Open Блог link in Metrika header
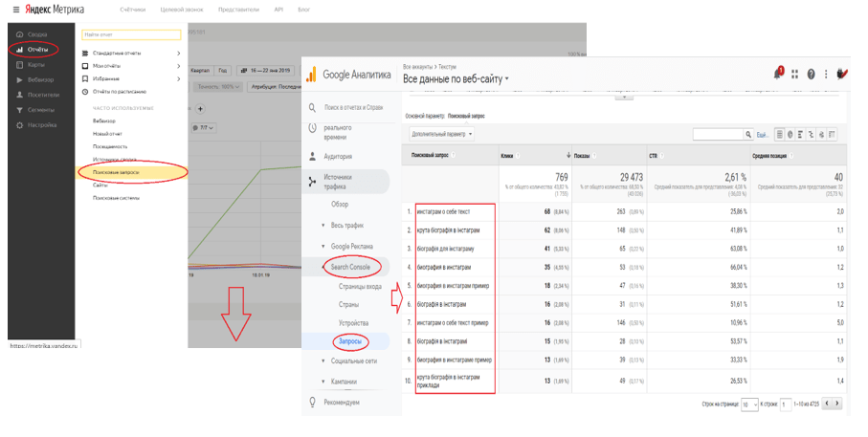The height and width of the screenshot is (437, 868). (304, 10)
